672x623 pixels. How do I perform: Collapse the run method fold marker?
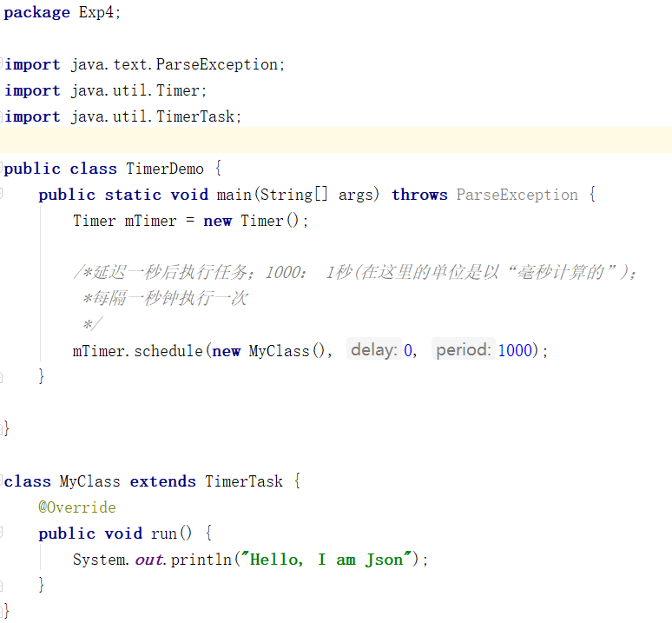click(1, 532)
